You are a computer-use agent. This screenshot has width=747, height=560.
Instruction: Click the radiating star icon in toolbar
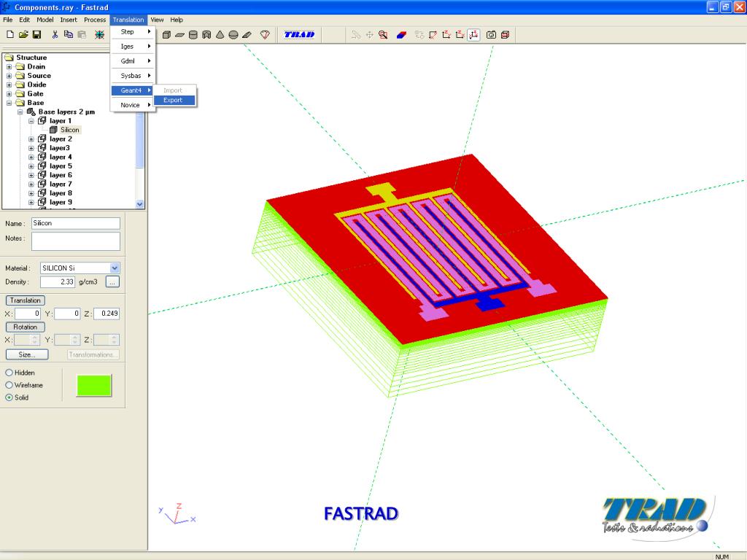point(99,34)
